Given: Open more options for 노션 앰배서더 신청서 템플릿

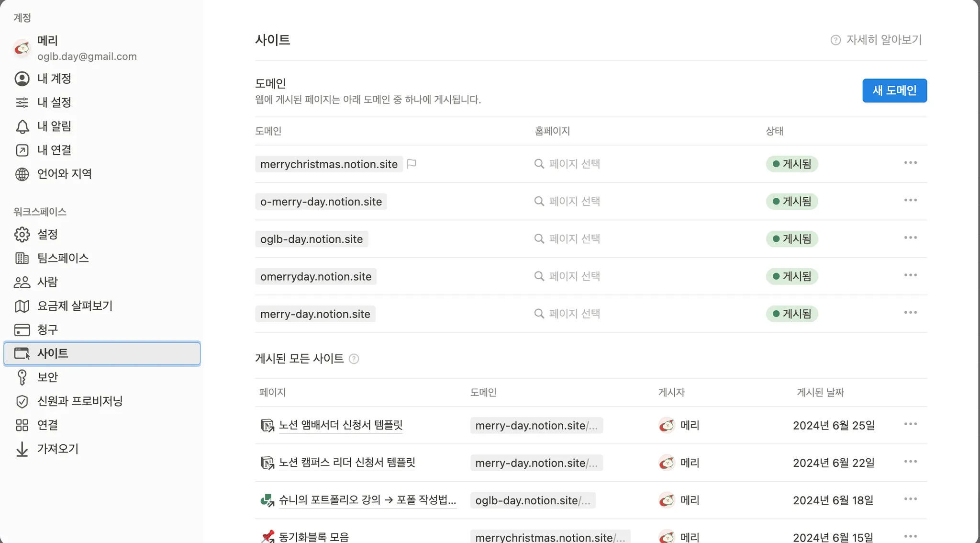Looking at the screenshot, I should coord(910,424).
